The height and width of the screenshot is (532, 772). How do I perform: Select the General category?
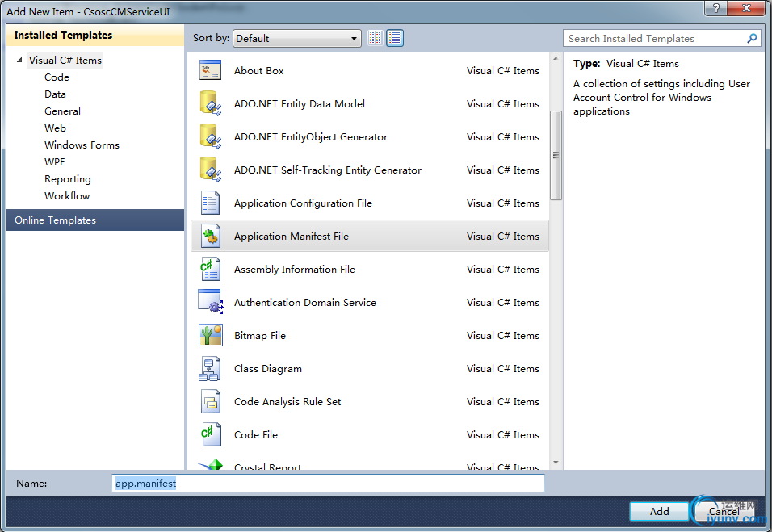tap(62, 111)
